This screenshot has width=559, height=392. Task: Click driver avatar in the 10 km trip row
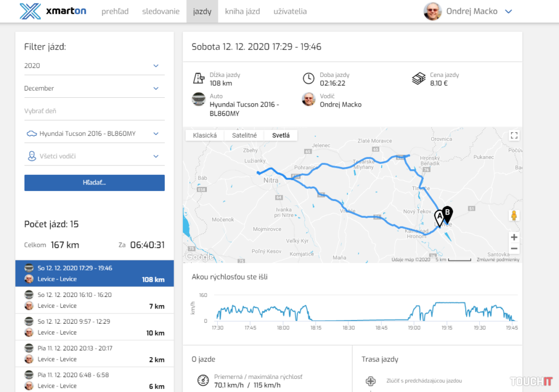(x=29, y=332)
